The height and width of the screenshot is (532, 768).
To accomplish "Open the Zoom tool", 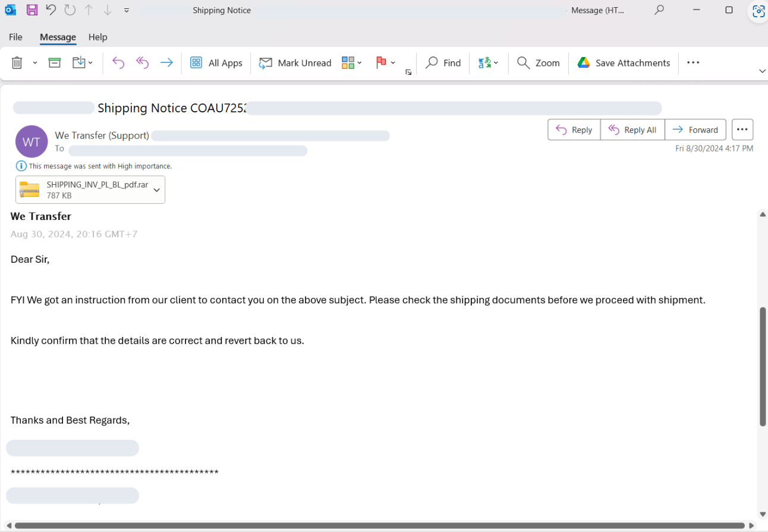I will (x=539, y=62).
